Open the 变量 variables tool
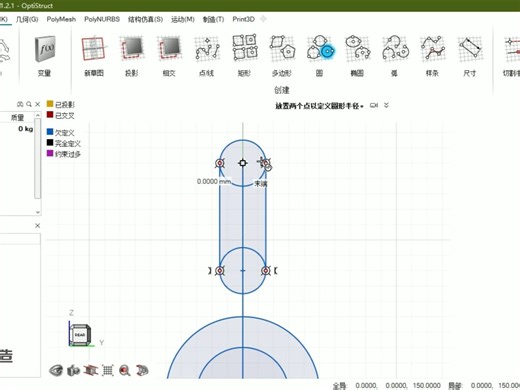This screenshot has height=390, width=520. tap(45, 56)
